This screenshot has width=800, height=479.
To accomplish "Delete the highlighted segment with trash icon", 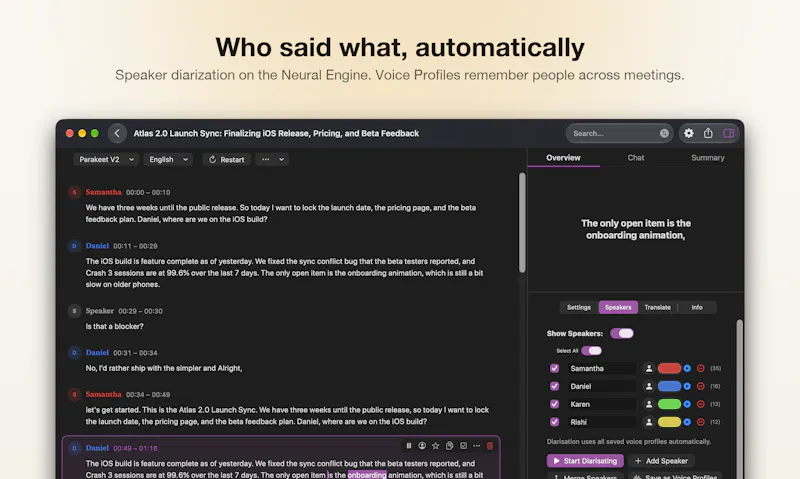I will (490, 446).
